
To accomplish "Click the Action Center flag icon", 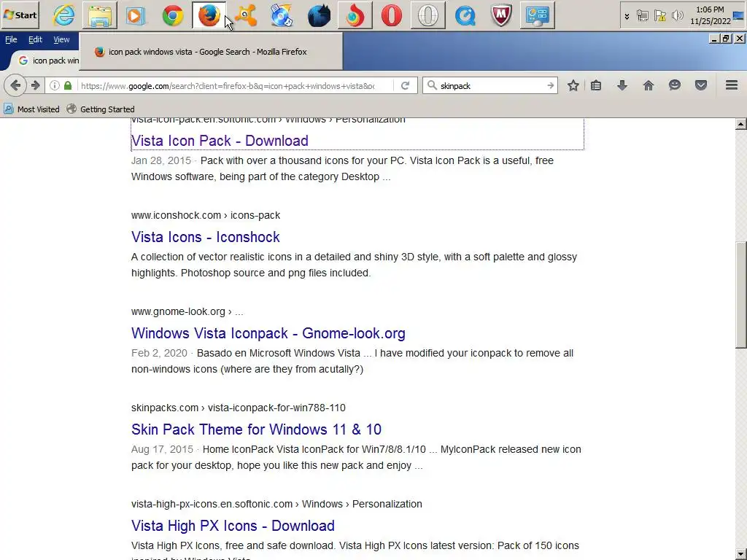I will pos(659,16).
